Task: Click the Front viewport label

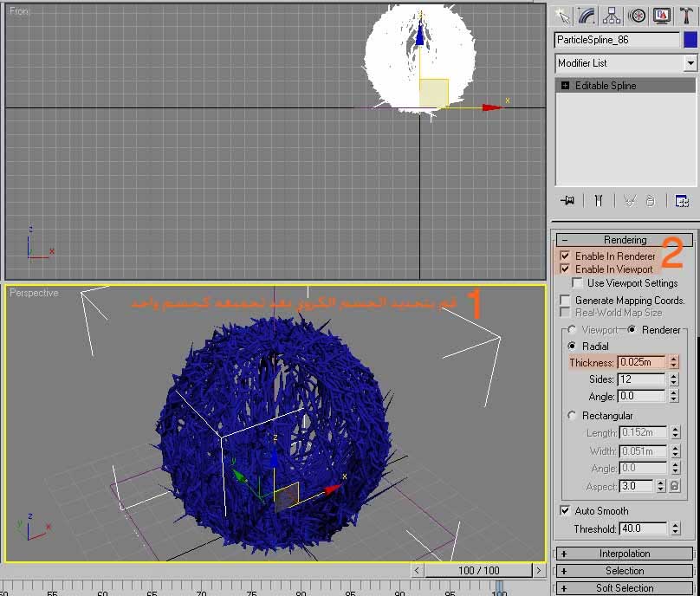Action: [19, 10]
